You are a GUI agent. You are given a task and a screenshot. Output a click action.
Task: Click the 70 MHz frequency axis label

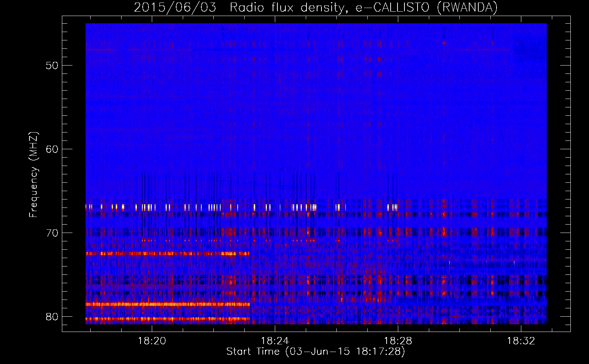[52, 233]
